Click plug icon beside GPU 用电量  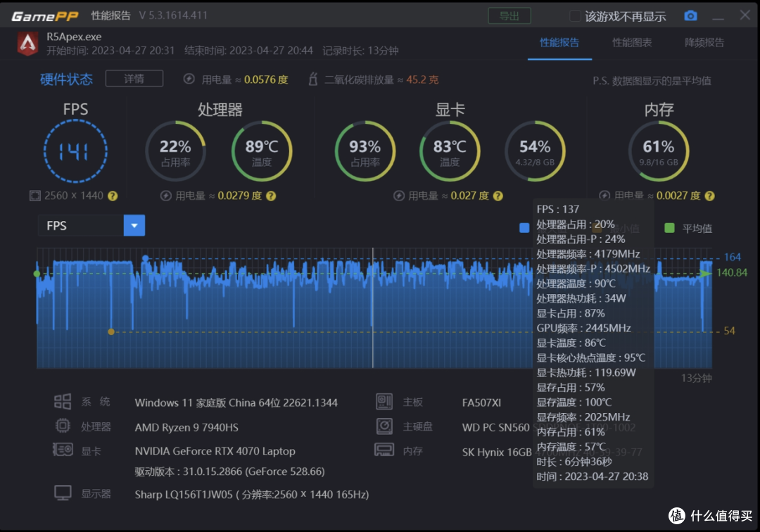tap(399, 196)
